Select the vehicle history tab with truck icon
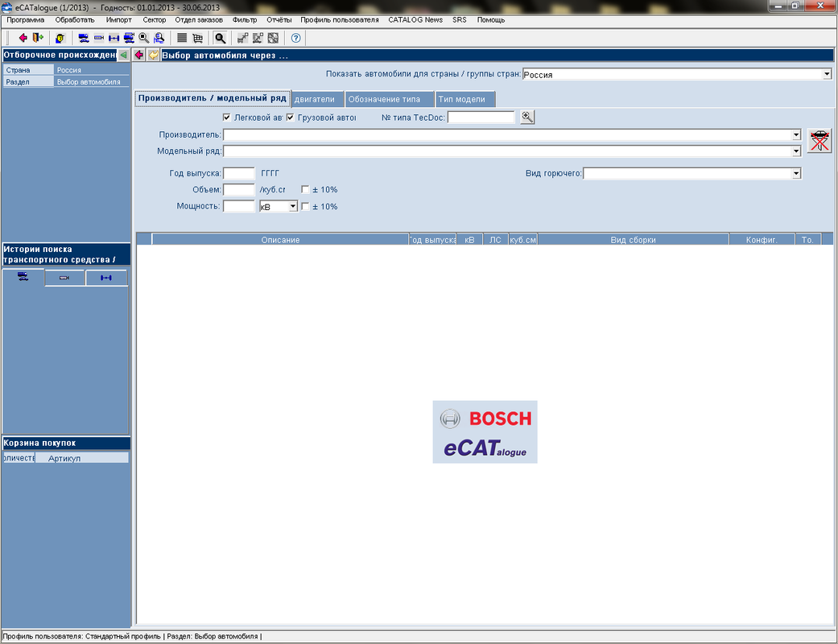Screen dimensions: 838x644 (23, 277)
